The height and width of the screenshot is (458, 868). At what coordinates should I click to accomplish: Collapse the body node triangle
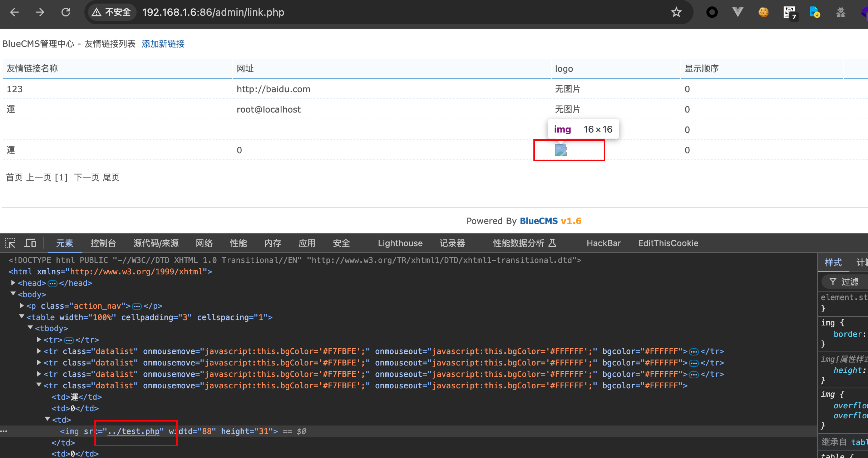coord(13,294)
